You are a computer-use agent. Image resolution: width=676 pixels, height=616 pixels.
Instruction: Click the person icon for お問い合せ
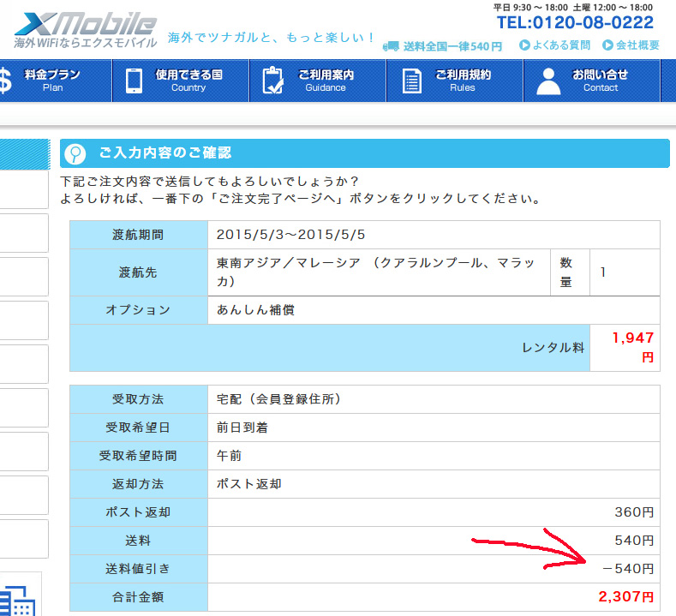pos(548,81)
